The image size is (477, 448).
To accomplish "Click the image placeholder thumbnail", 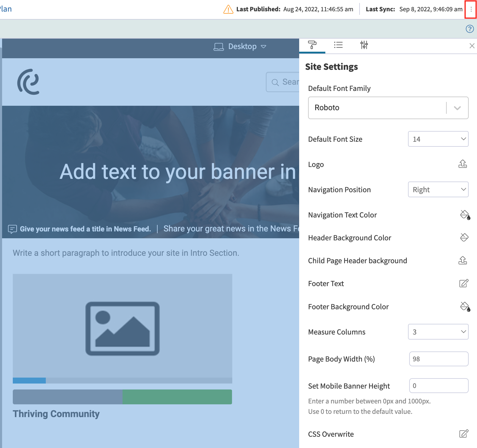I will tap(123, 329).
